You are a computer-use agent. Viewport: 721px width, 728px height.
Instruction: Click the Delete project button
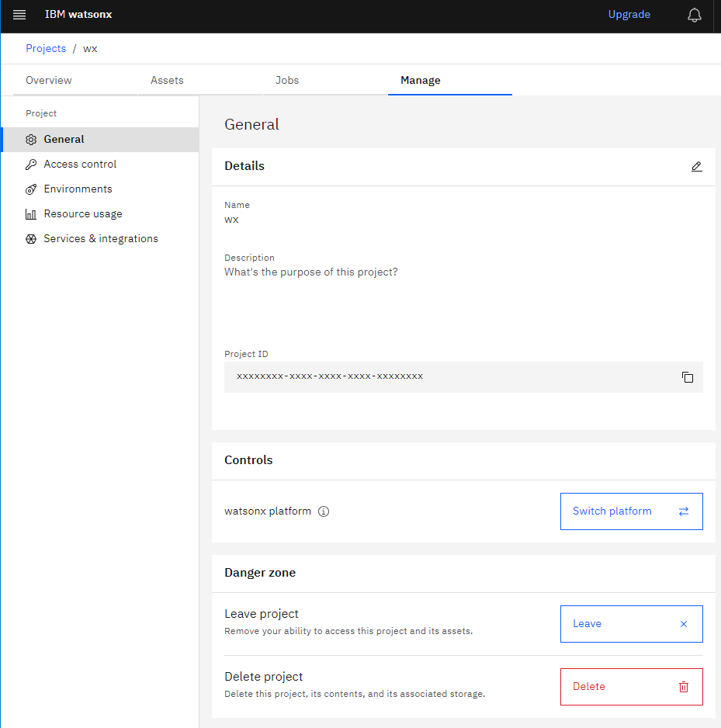point(632,687)
